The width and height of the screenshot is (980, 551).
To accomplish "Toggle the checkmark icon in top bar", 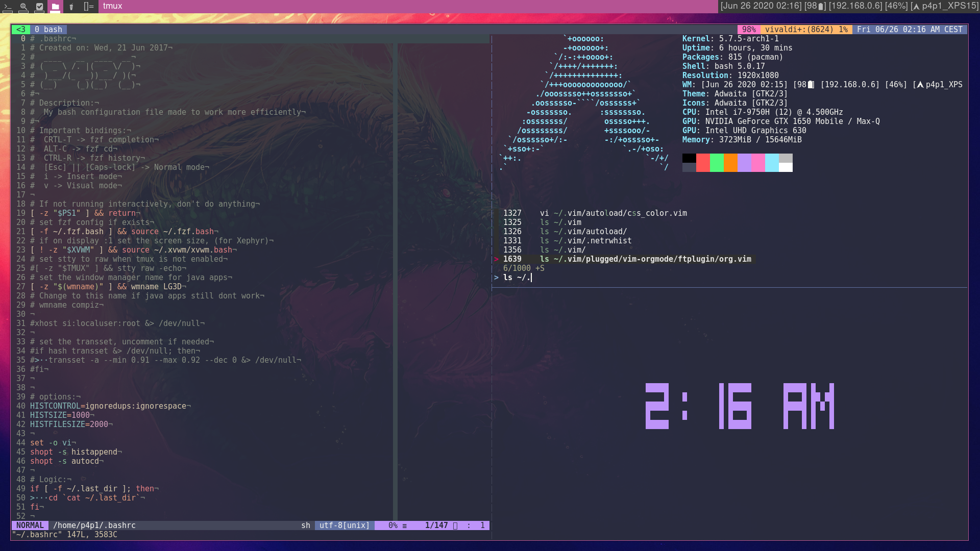I will [39, 7].
